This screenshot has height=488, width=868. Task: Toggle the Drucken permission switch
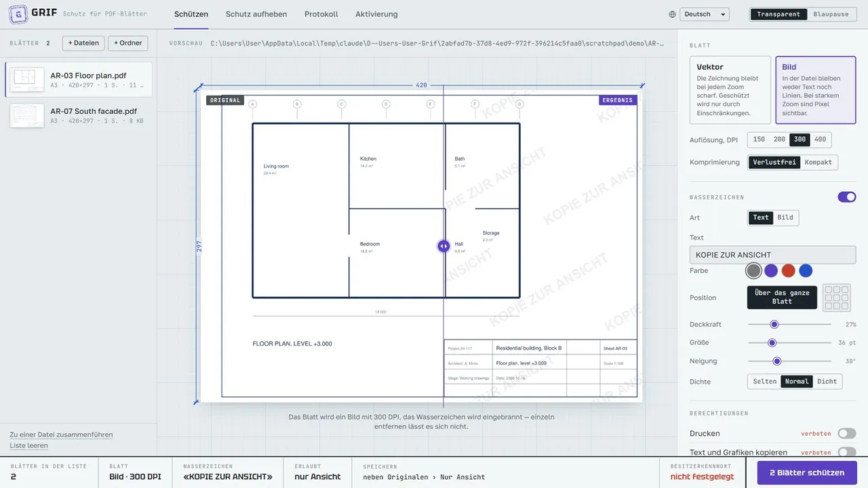[847, 433]
